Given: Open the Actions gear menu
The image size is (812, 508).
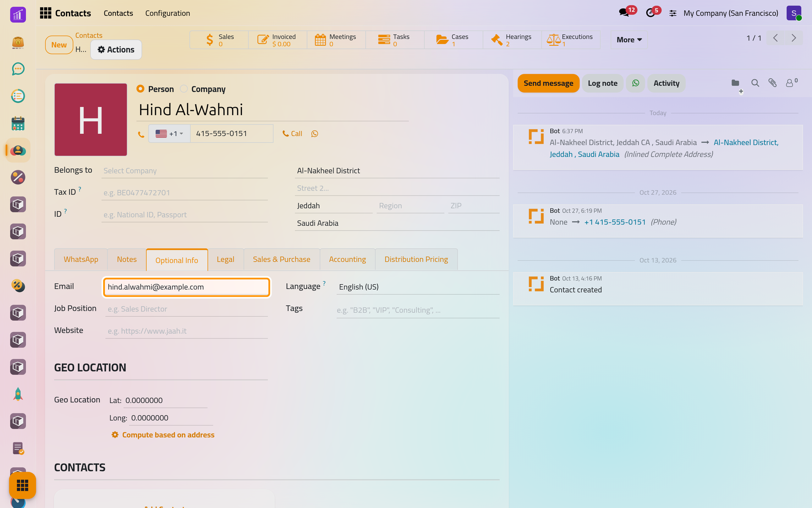Looking at the screenshot, I should [116, 50].
